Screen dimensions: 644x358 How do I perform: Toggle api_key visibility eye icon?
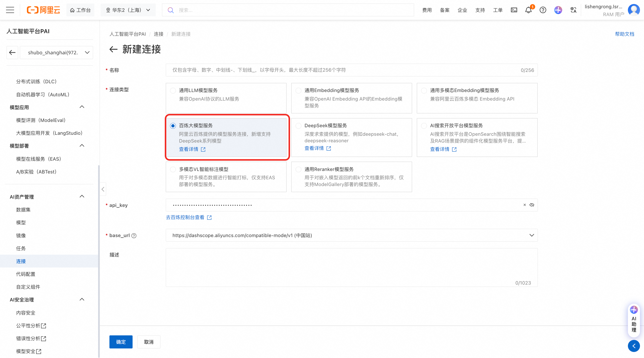click(x=532, y=205)
